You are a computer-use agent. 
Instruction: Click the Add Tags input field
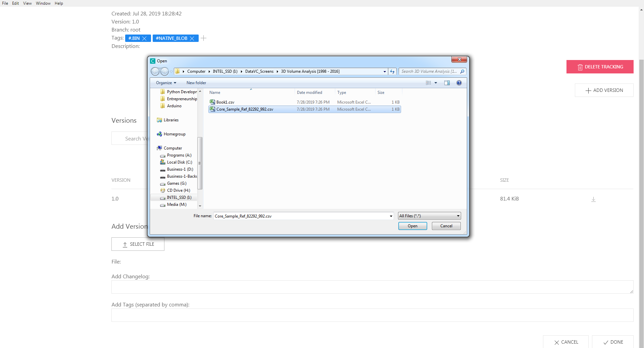tap(373, 315)
